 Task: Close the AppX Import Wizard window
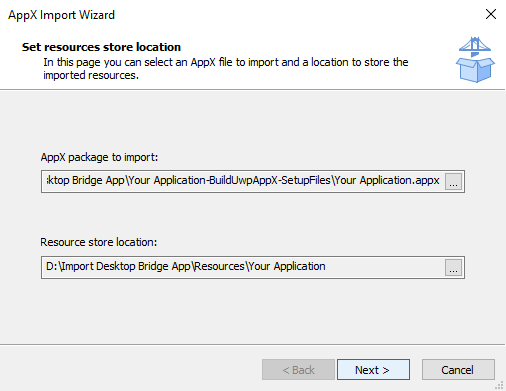(x=491, y=14)
